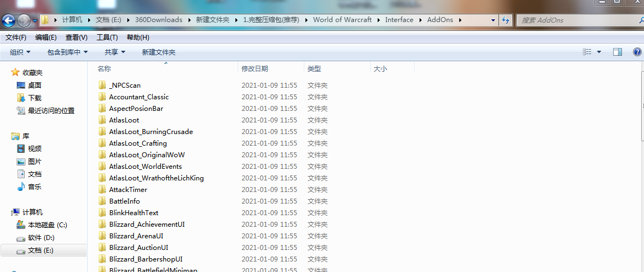644x272 pixels.
Task: Click Interface in the address breadcrumb
Action: coord(399,20)
